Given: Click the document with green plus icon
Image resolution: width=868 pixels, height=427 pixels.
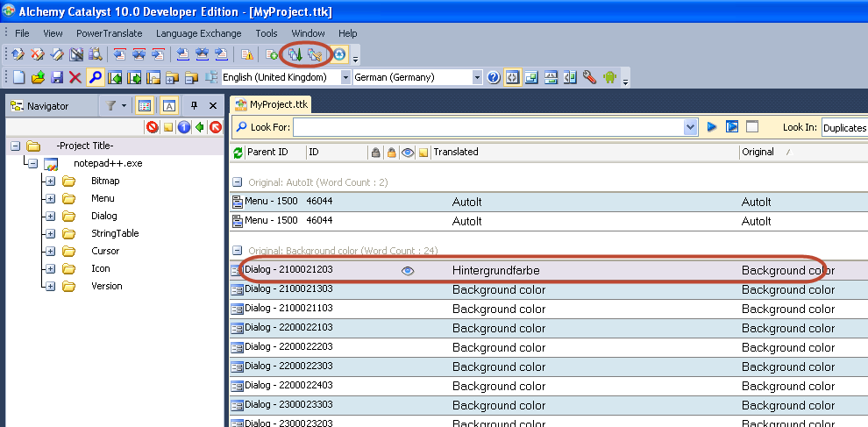Looking at the screenshot, I should click(x=272, y=54).
